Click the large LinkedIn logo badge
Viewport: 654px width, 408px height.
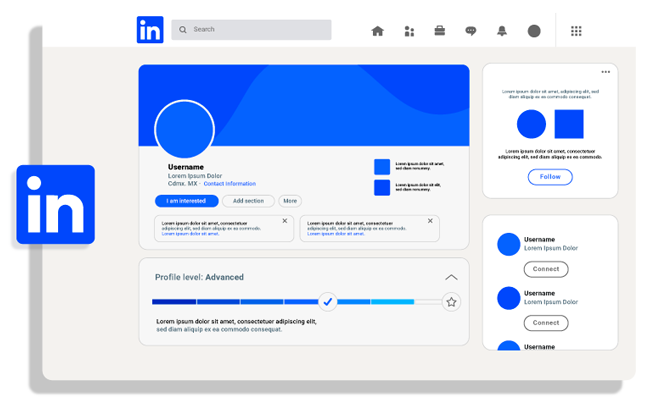click(x=55, y=204)
